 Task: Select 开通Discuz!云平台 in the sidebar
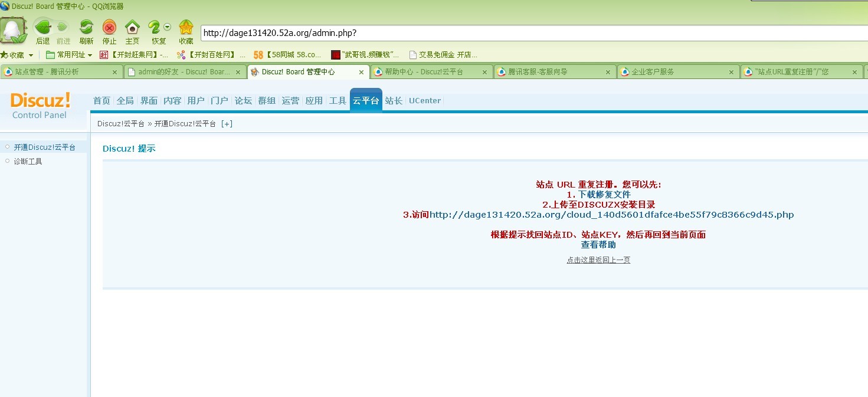[45, 147]
